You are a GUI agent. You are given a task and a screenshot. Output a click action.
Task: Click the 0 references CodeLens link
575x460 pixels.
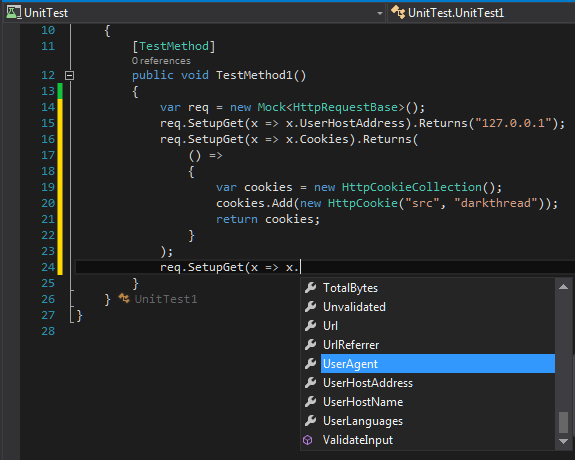point(161,61)
